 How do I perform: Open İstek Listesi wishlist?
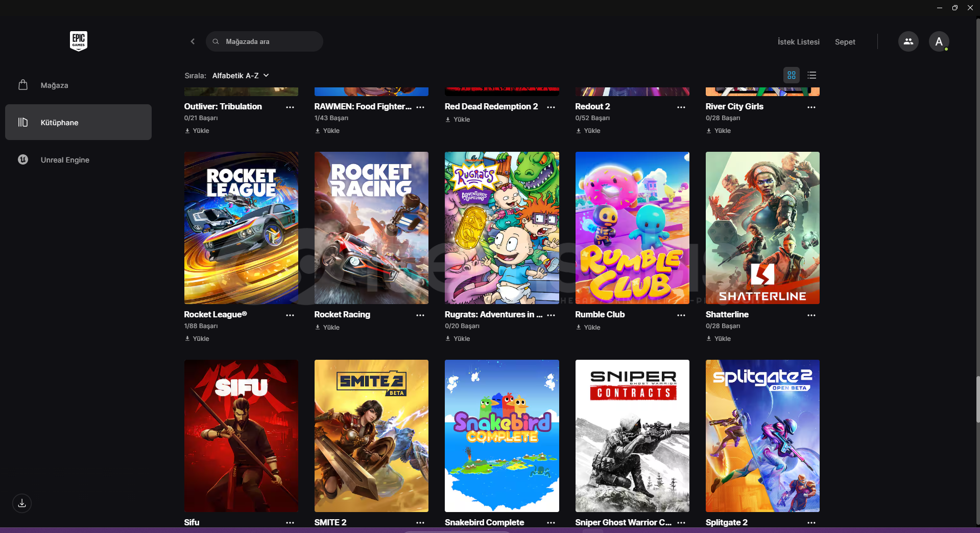[798, 42]
